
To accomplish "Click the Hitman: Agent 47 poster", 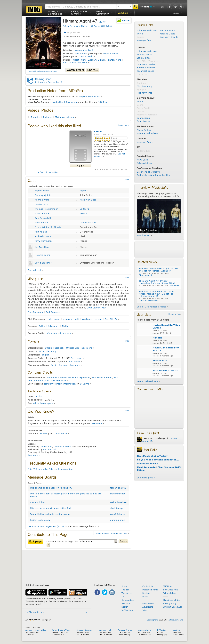I will [x=43, y=43].
